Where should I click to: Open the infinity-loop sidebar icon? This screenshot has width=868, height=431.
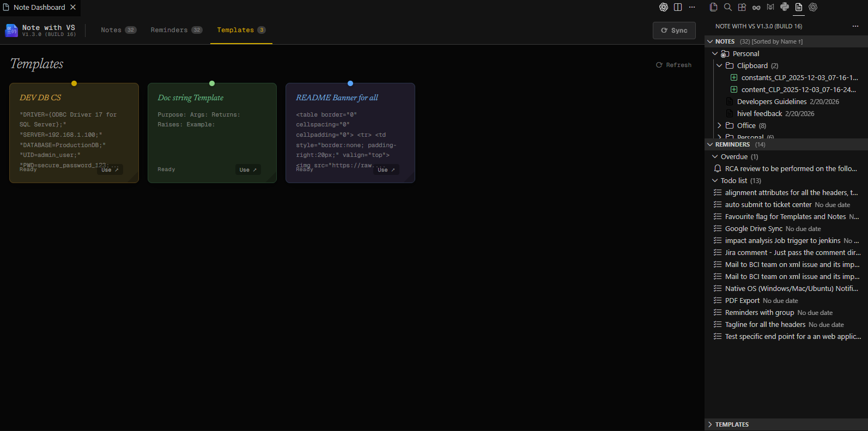(x=756, y=7)
